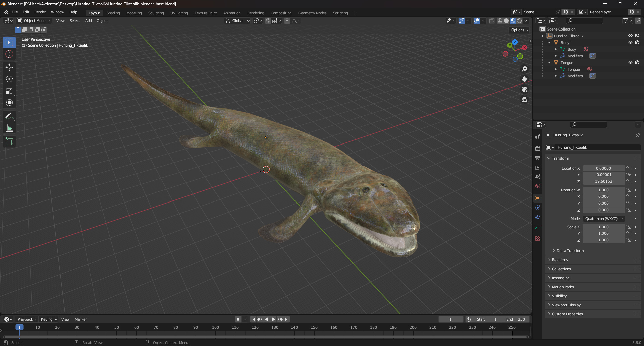The height and width of the screenshot is (346, 644).
Task: Open the Scene properties tab
Action: [x=538, y=176]
